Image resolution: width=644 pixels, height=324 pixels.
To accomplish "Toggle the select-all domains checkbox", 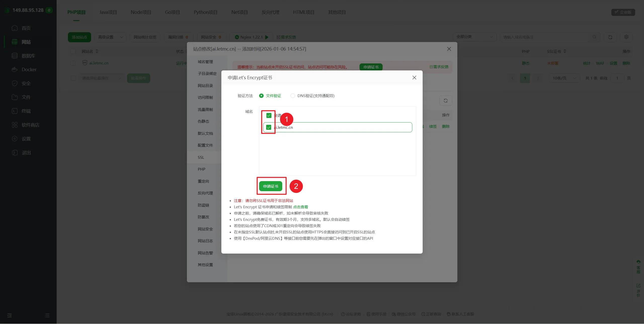I will click(x=269, y=115).
